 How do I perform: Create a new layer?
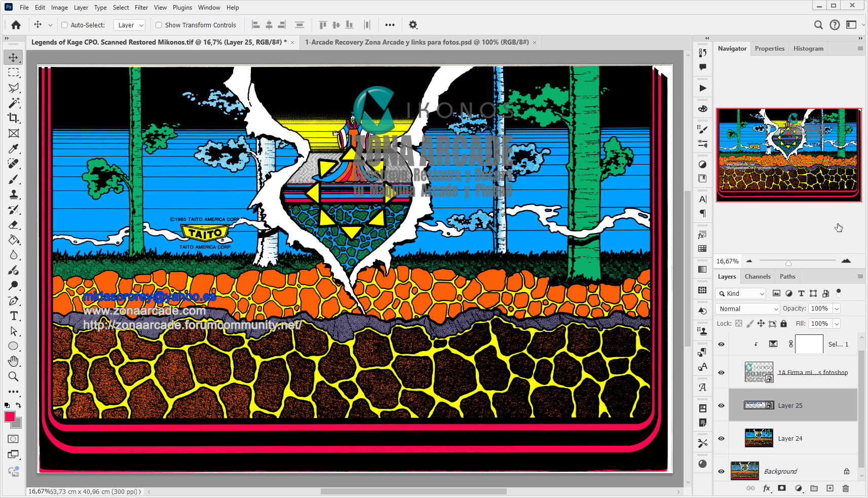(x=829, y=488)
